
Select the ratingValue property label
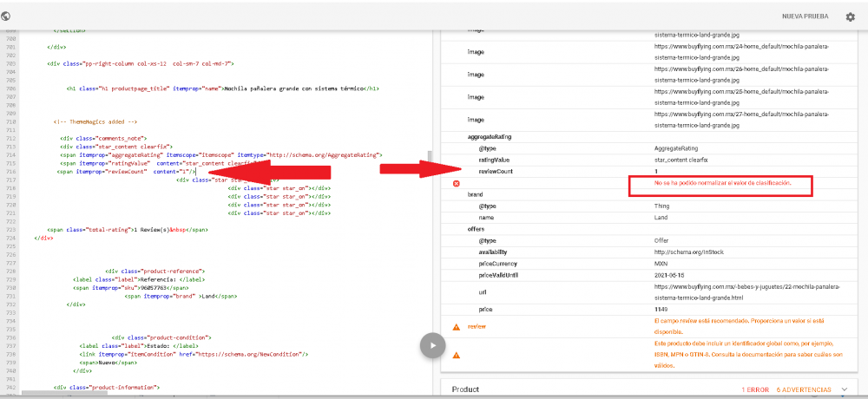pos(494,160)
